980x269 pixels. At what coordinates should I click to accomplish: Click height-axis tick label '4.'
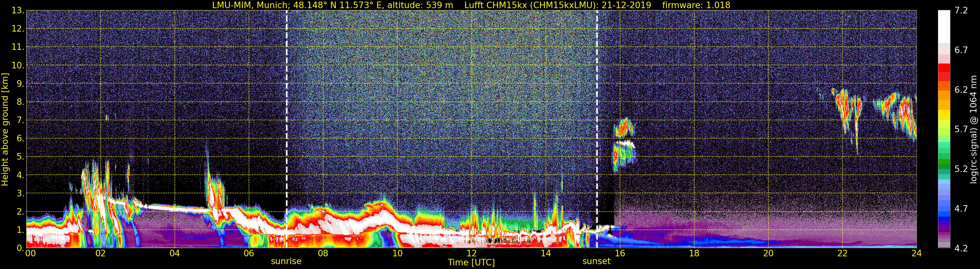click(20, 175)
